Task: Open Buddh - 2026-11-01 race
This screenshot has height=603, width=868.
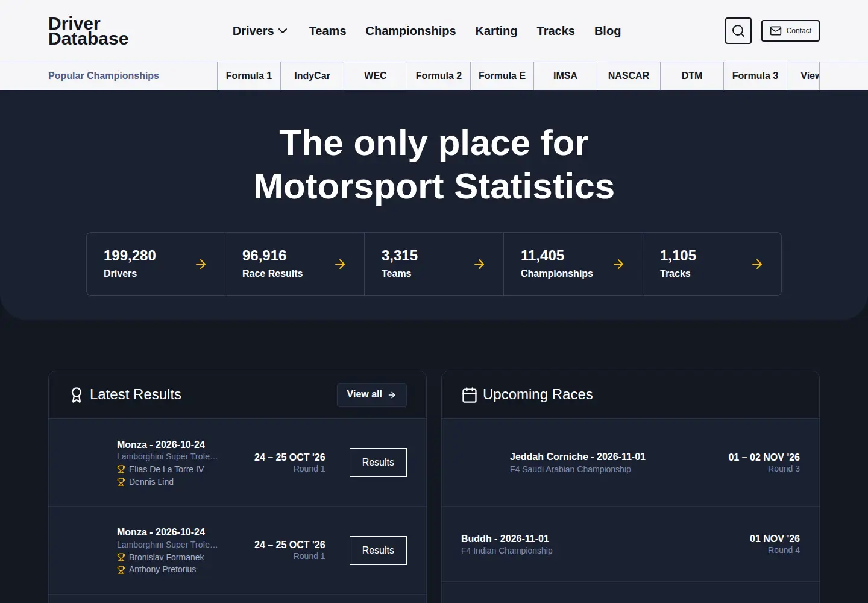Action: (x=505, y=538)
